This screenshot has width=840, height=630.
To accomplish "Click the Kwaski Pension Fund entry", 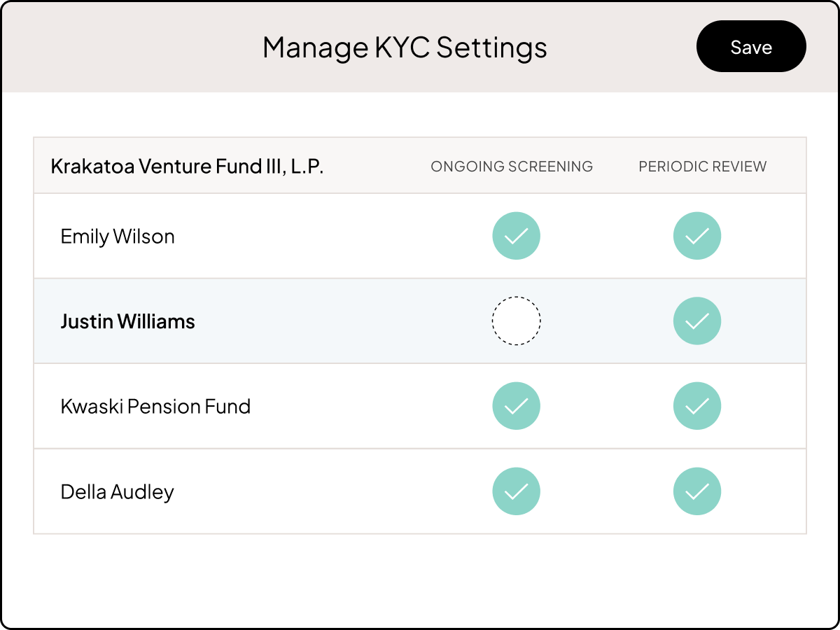I will coord(156,406).
